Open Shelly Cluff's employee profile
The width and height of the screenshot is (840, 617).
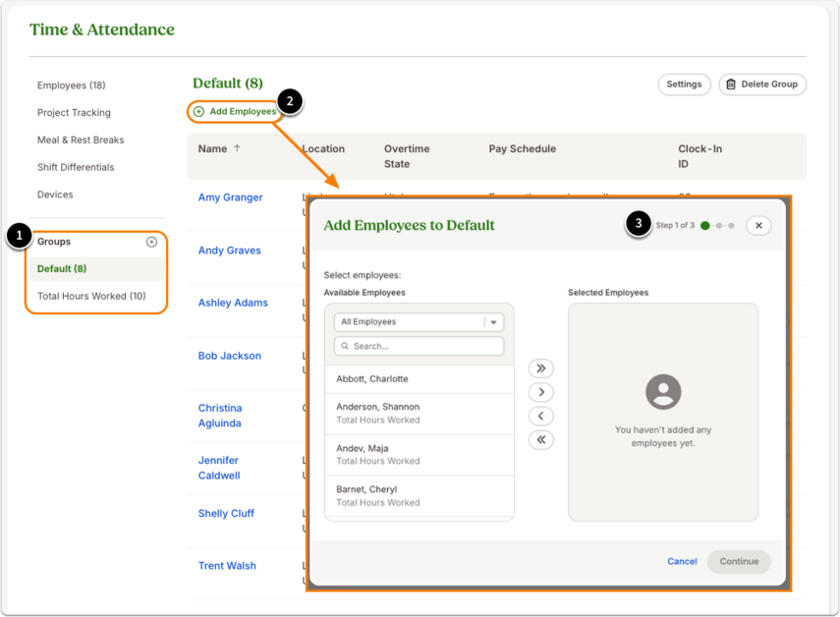226,513
